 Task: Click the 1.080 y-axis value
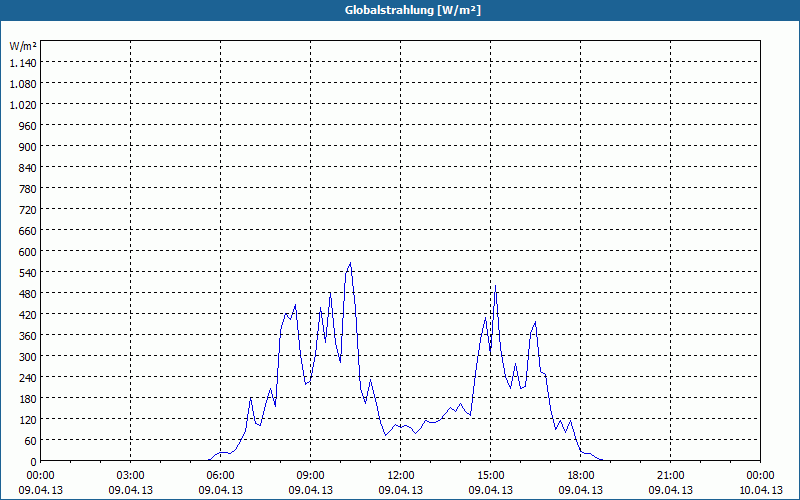pyautogui.click(x=23, y=84)
